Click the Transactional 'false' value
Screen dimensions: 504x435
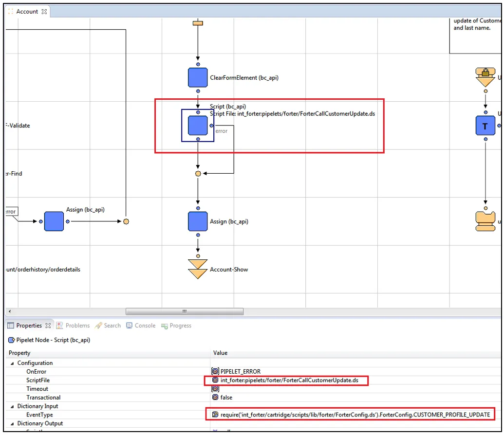pos(226,398)
